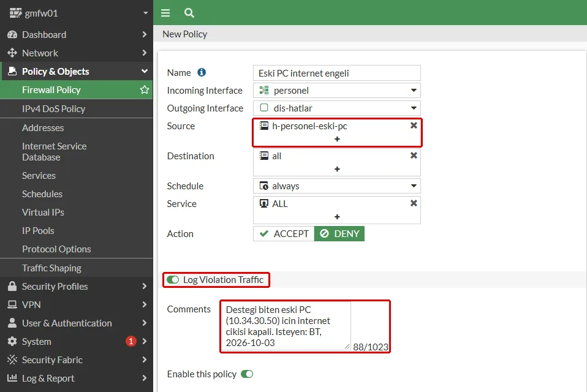Click the policy Name input field
Image resolution: width=587 pixels, height=392 pixels.
click(x=337, y=73)
